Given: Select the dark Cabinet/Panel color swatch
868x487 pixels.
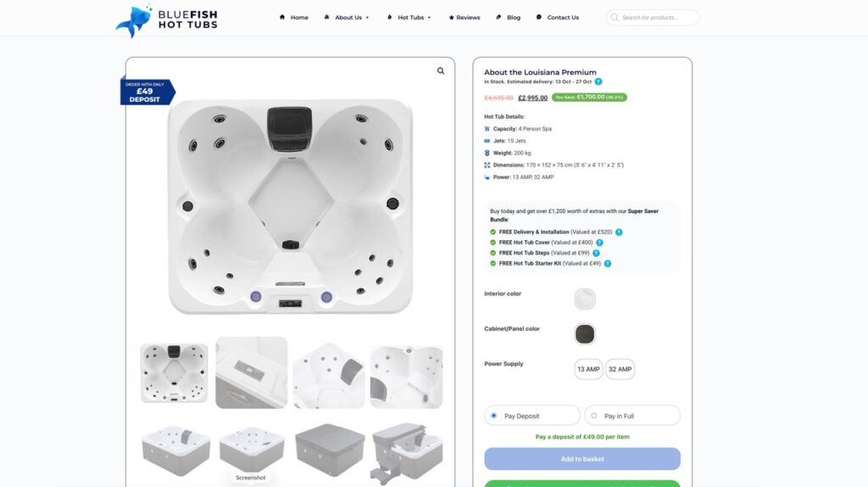Looking at the screenshot, I should click(585, 334).
